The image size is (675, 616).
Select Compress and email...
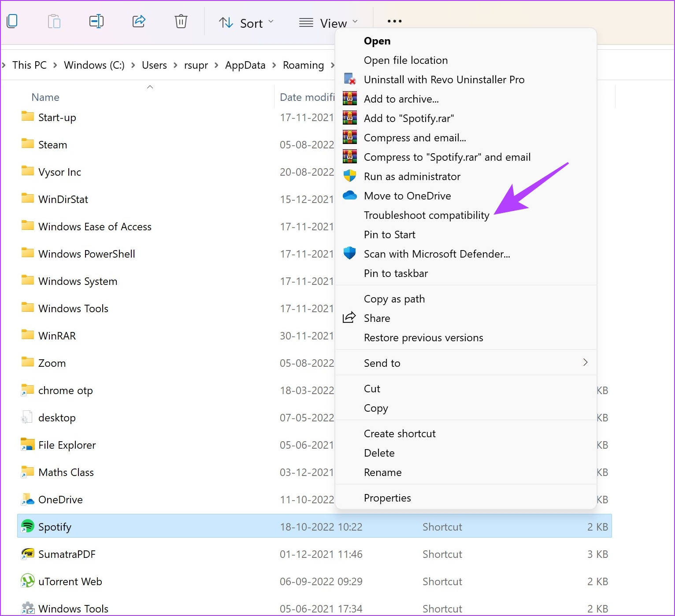click(466, 138)
